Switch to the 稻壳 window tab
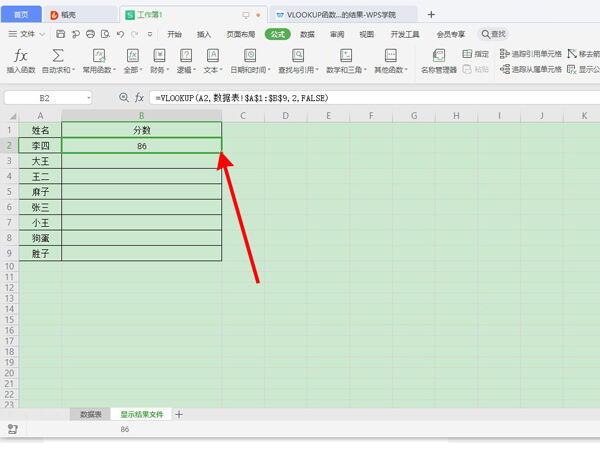The width and height of the screenshot is (600, 450). [80, 15]
